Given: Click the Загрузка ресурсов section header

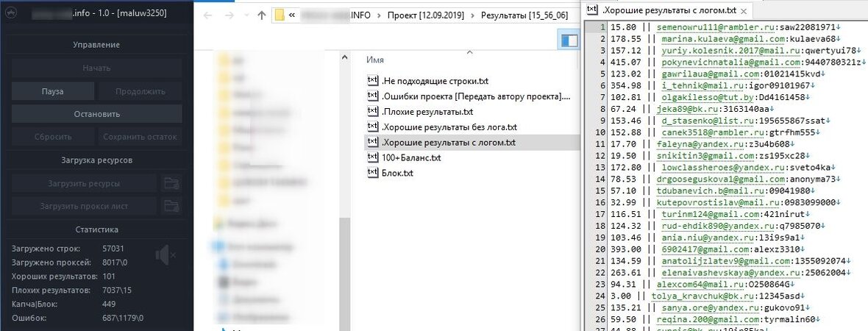Looking at the screenshot, I should 96,160.
